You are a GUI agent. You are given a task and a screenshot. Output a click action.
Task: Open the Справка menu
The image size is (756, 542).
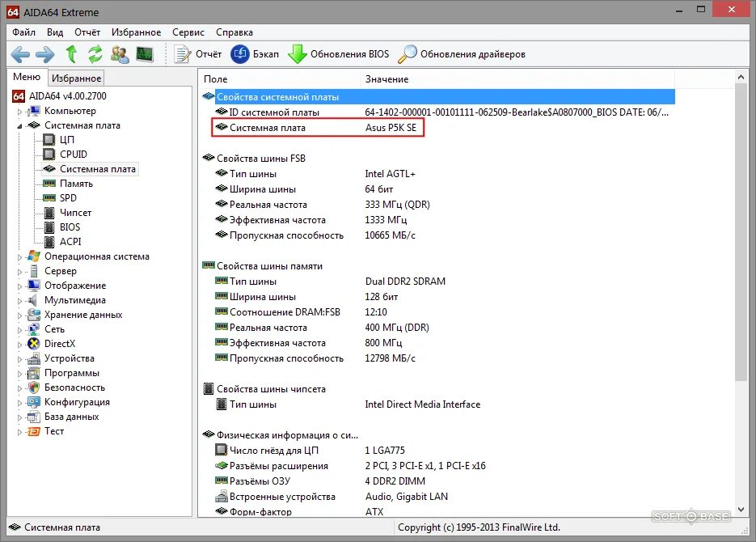pyautogui.click(x=234, y=32)
